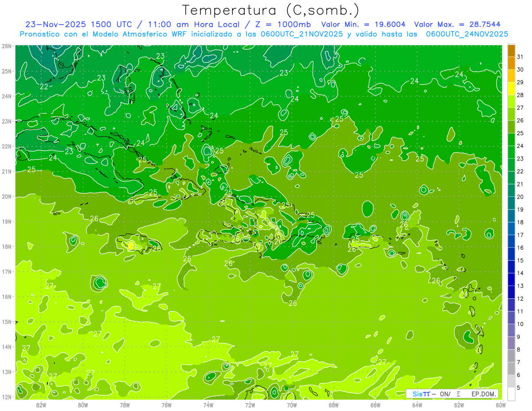The width and height of the screenshot is (532, 411).
Task: Click the gray swatch between 6 and 7
Action: pos(511,368)
